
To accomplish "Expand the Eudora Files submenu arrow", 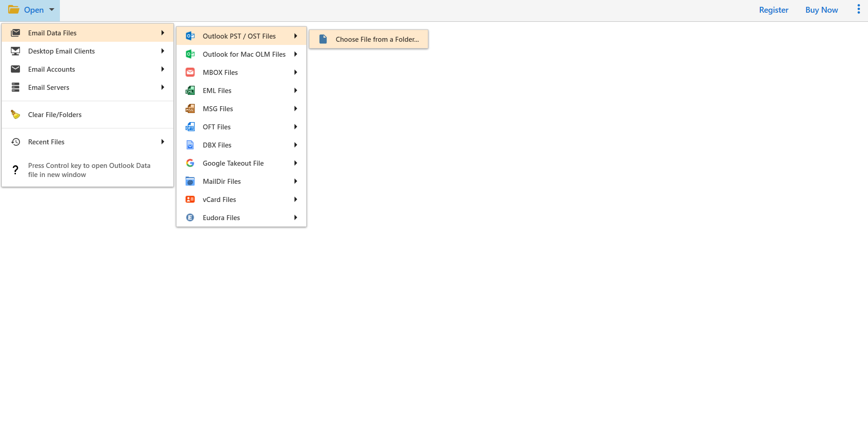I will coord(295,217).
